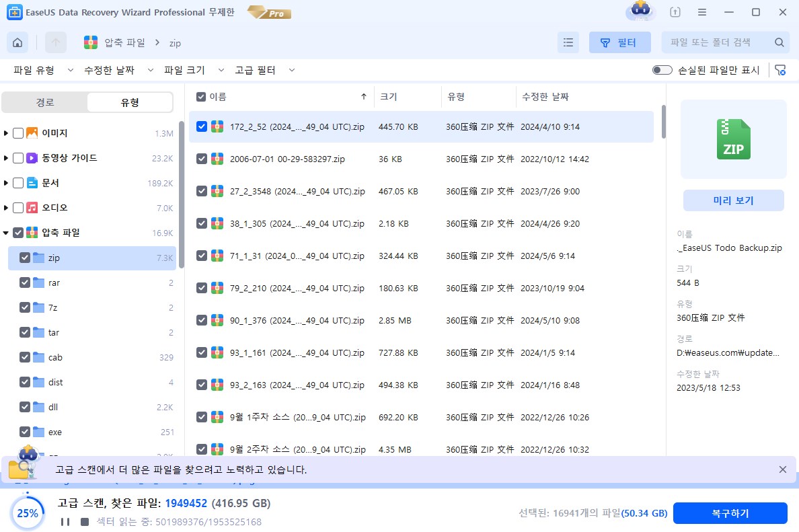Open the 파일 크기 filter dropdown
The image size is (799, 532).
pyautogui.click(x=194, y=71)
